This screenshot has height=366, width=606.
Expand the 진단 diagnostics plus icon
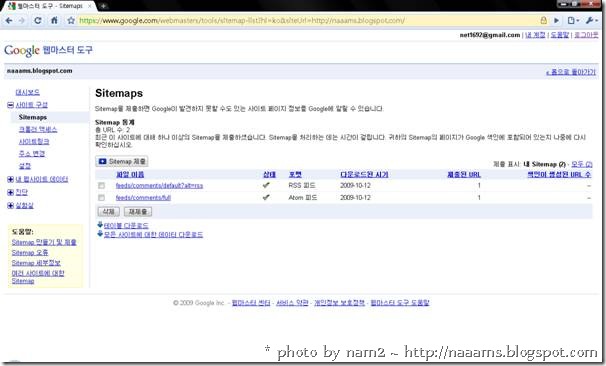click(x=10, y=192)
